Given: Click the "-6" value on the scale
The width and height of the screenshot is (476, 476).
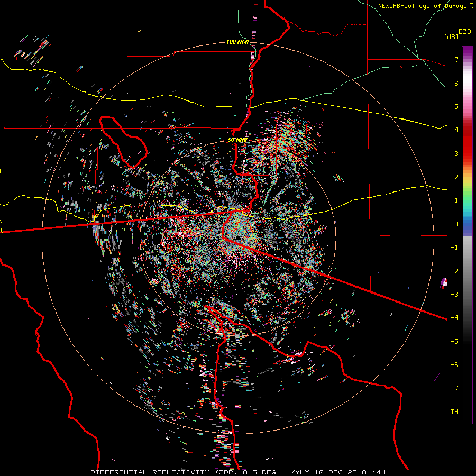Looking at the screenshot, I should pos(454,364).
